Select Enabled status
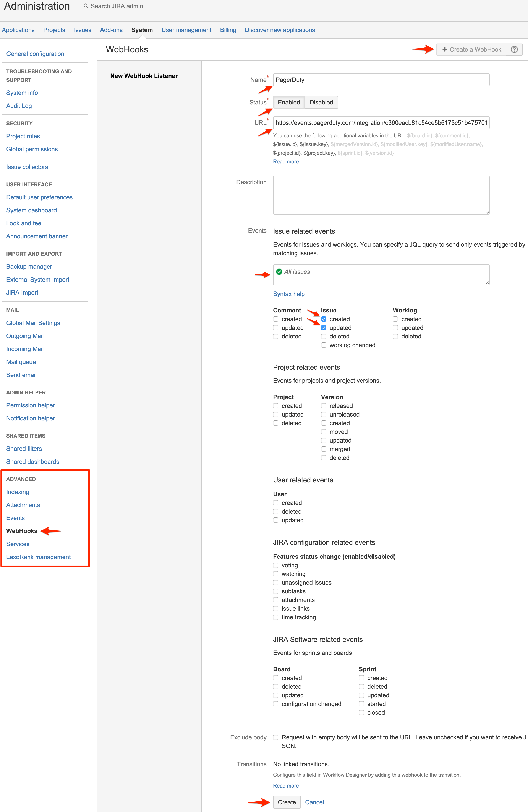 289,102
